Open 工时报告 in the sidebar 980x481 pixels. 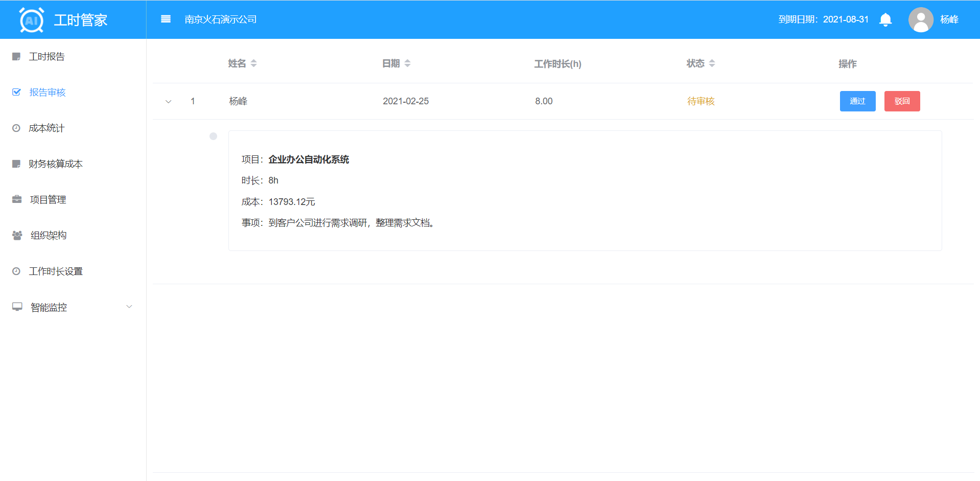[x=47, y=57]
